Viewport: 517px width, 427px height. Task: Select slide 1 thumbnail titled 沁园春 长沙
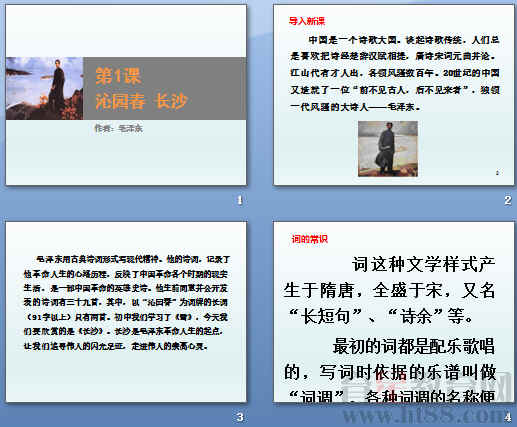(126, 95)
